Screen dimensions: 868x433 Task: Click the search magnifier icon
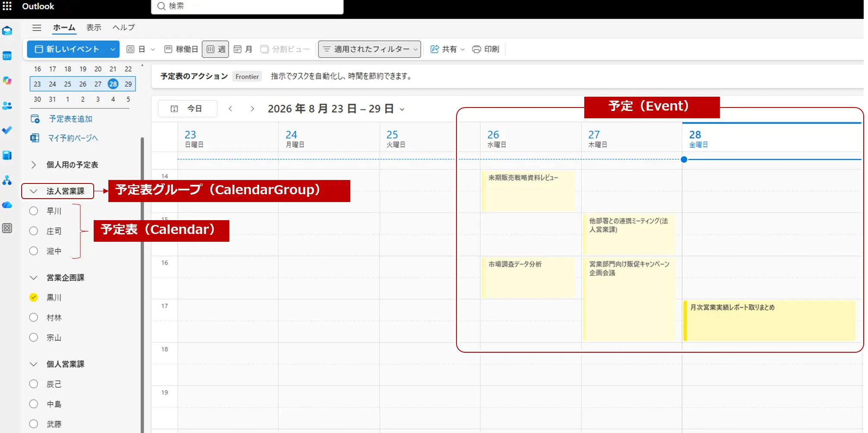tap(162, 6)
